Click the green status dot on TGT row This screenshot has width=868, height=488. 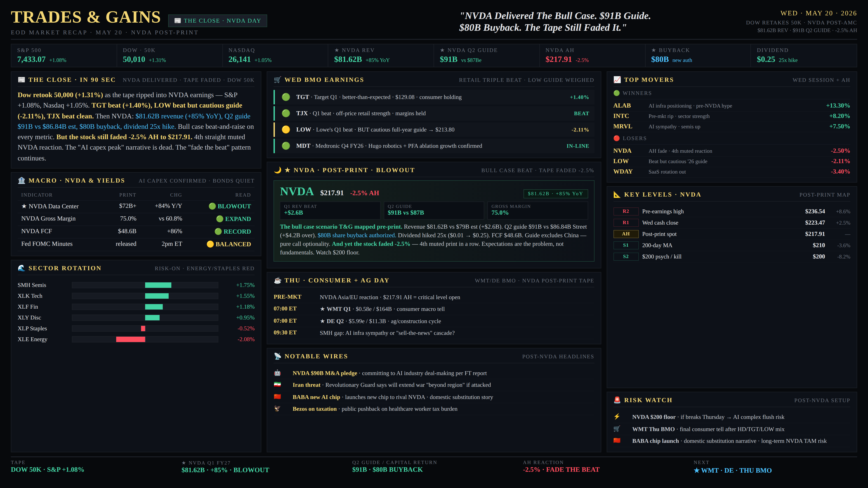[x=286, y=97]
